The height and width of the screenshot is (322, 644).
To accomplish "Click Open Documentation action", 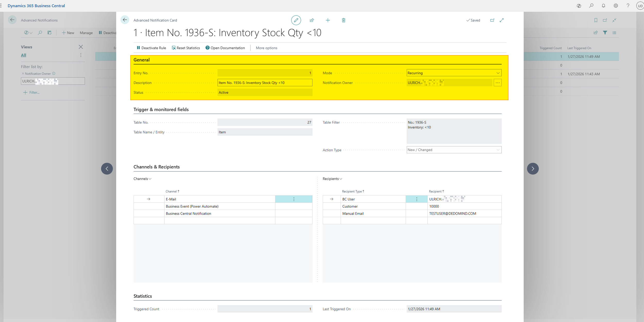I will click(x=225, y=48).
